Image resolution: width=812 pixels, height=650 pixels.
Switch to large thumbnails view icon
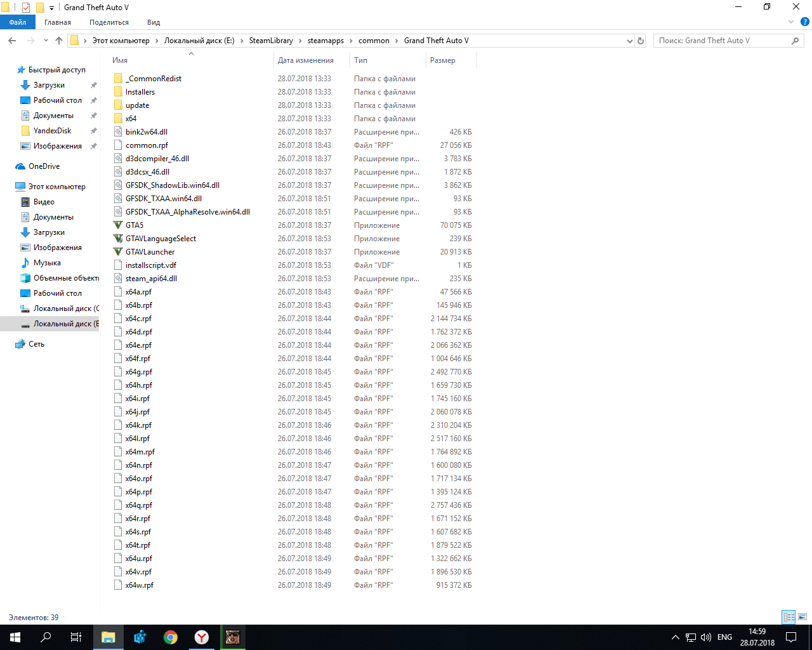click(802, 617)
